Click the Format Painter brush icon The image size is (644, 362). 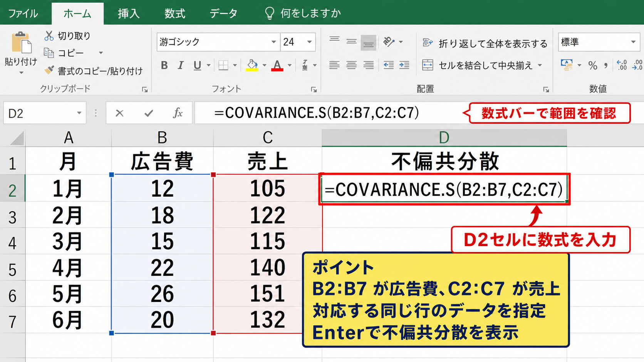pyautogui.click(x=49, y=70)
